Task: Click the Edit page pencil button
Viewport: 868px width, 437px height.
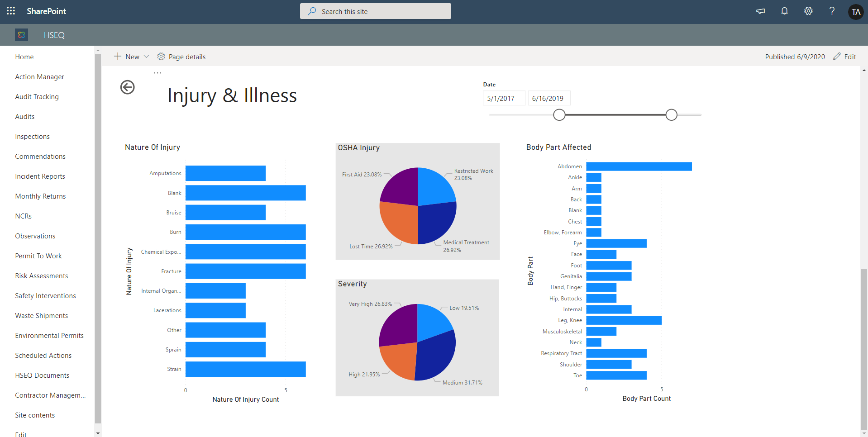Action: click(844, 57)
